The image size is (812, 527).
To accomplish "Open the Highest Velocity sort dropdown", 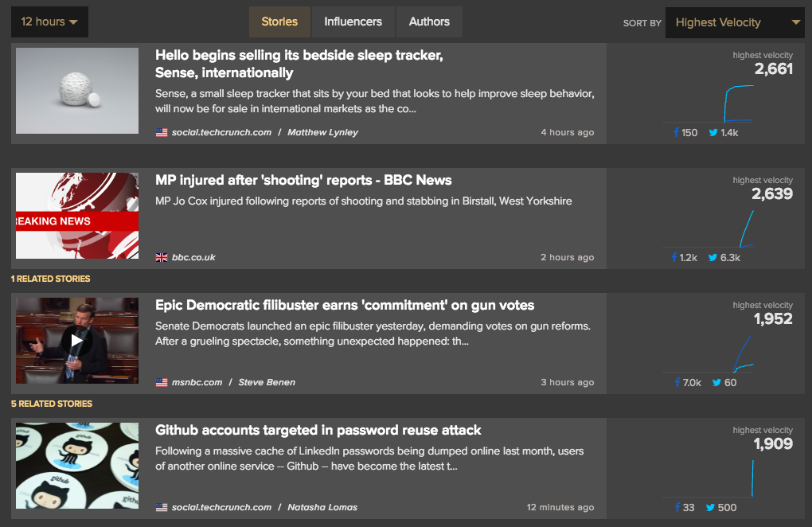I will click(x=734, y=23).
